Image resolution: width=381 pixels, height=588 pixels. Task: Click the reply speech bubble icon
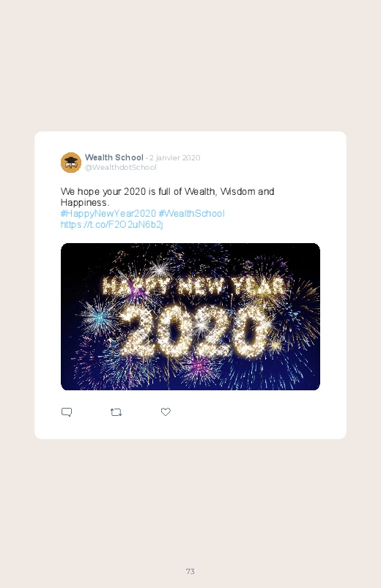click(x=67, y=412)
